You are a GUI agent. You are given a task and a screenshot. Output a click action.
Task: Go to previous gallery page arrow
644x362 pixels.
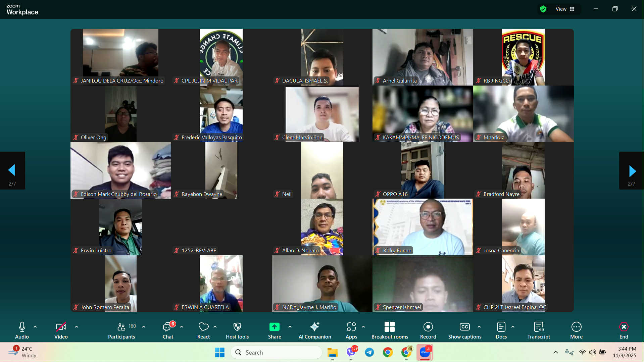12,171
